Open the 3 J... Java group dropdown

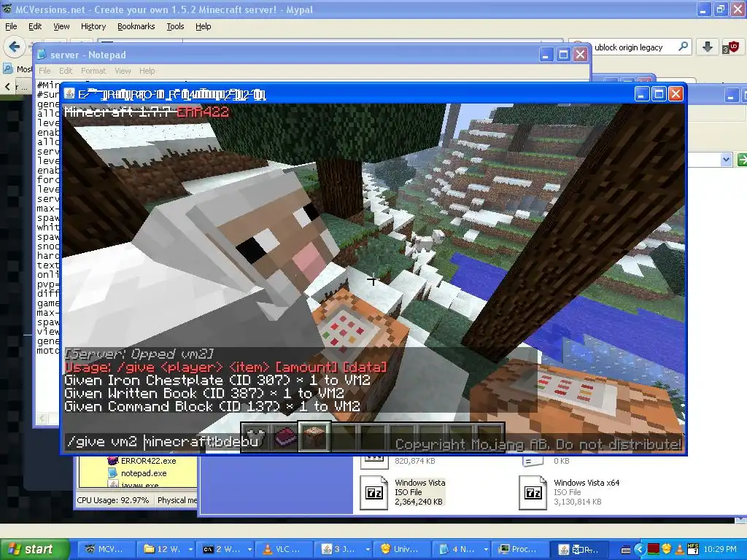point(368,550)
